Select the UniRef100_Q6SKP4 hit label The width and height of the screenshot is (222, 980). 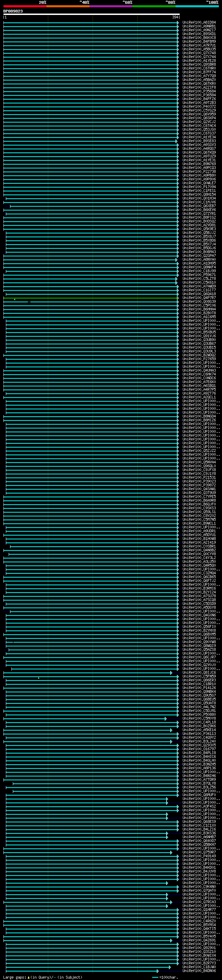pyautogui.click(x=199, y=118)
